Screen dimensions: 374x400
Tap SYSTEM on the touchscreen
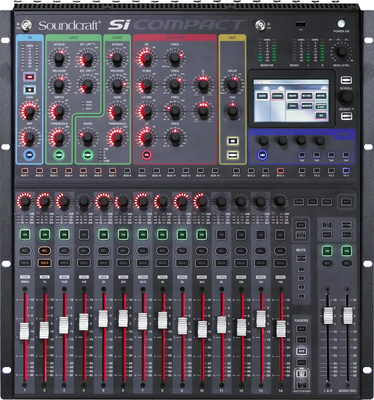277,96
